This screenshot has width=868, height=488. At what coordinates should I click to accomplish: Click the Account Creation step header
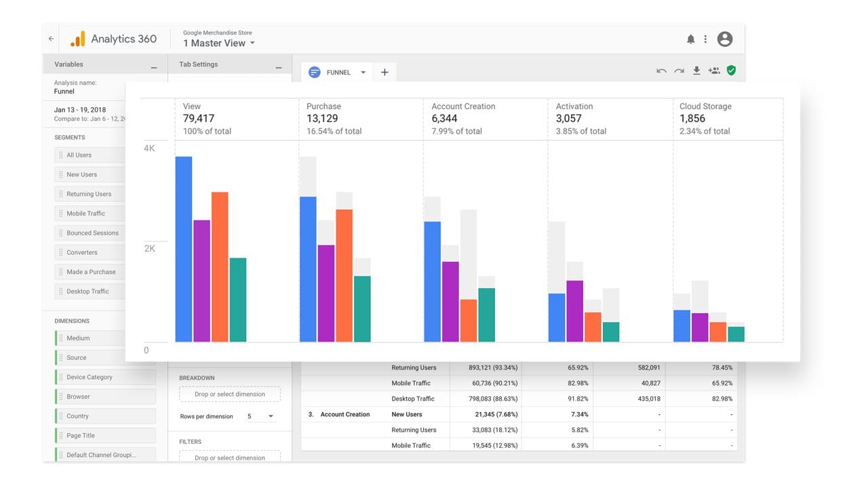486,119
